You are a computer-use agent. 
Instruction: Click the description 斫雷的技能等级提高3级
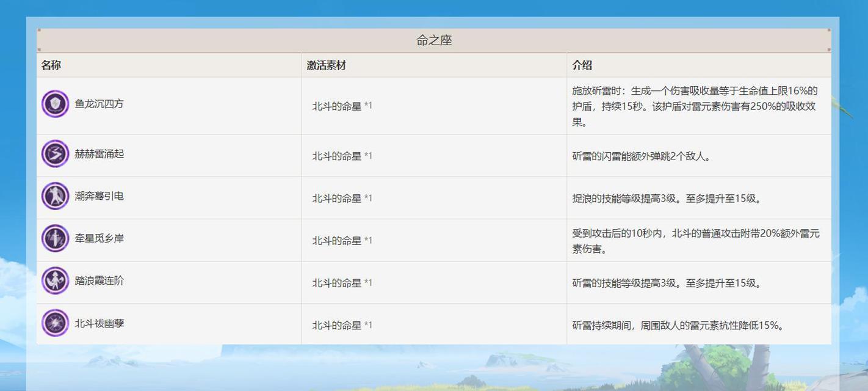click(x=667, y=283)
